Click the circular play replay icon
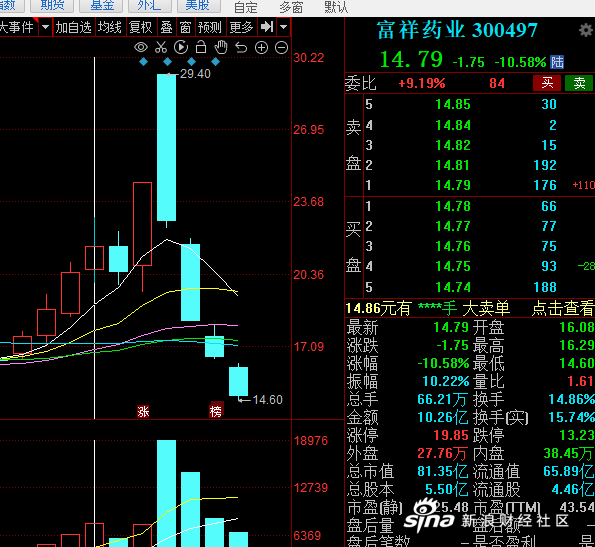 pos(181,47)
